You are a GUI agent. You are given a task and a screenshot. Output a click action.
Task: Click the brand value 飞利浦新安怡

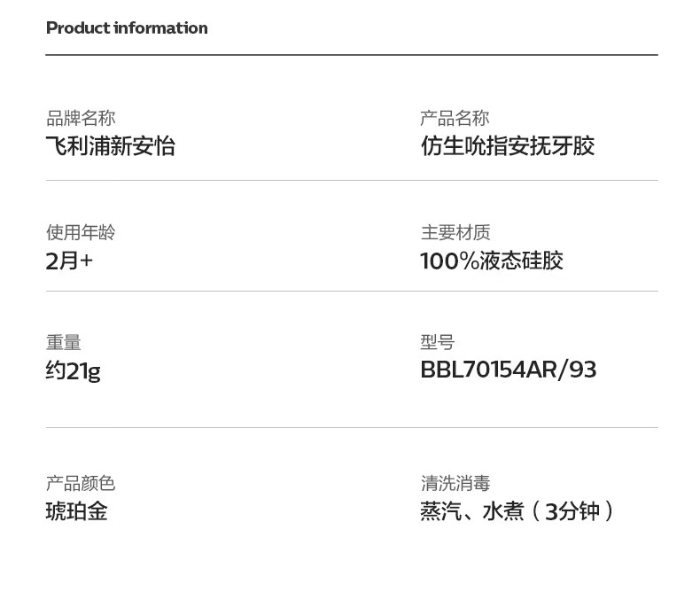111,146
